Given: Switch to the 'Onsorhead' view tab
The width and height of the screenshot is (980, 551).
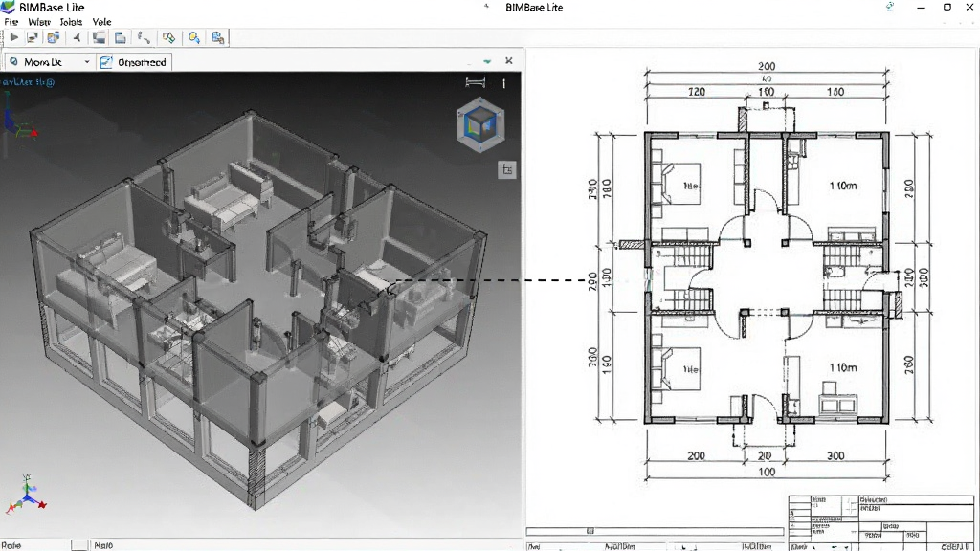Looking at the screenshot, I should [134, 62].
